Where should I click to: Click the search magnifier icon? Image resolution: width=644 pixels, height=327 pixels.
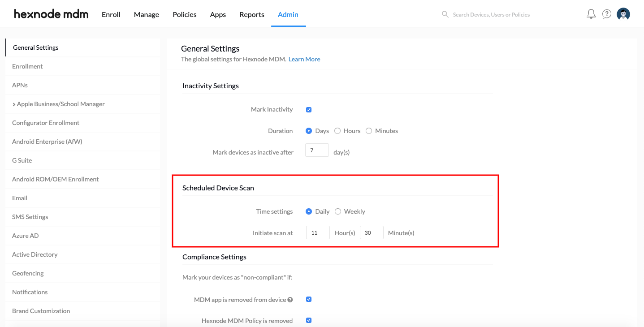click(445, 14)
